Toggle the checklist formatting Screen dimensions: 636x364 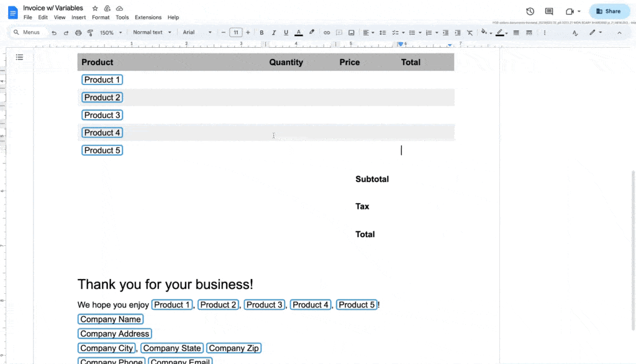(396, 33)
